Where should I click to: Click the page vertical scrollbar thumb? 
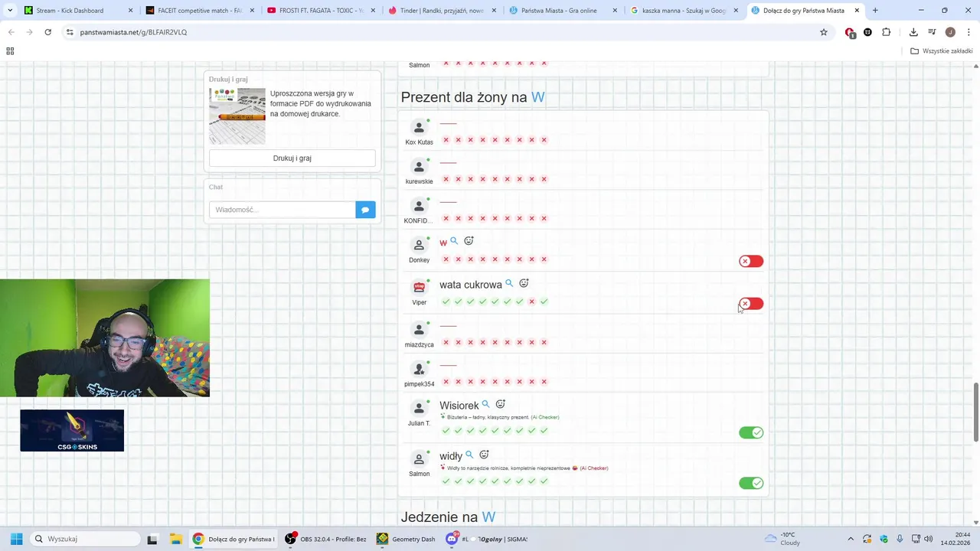975,411
